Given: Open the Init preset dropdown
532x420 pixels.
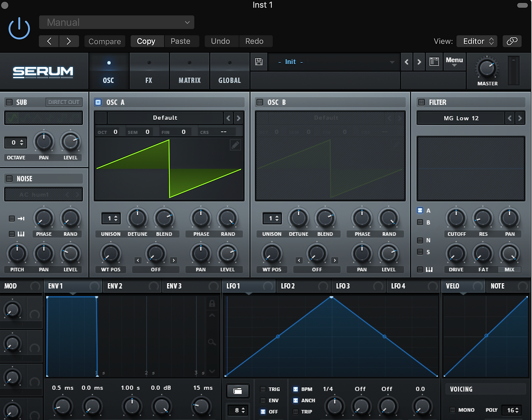Looking at the screenshot, I should click(333, 62).
